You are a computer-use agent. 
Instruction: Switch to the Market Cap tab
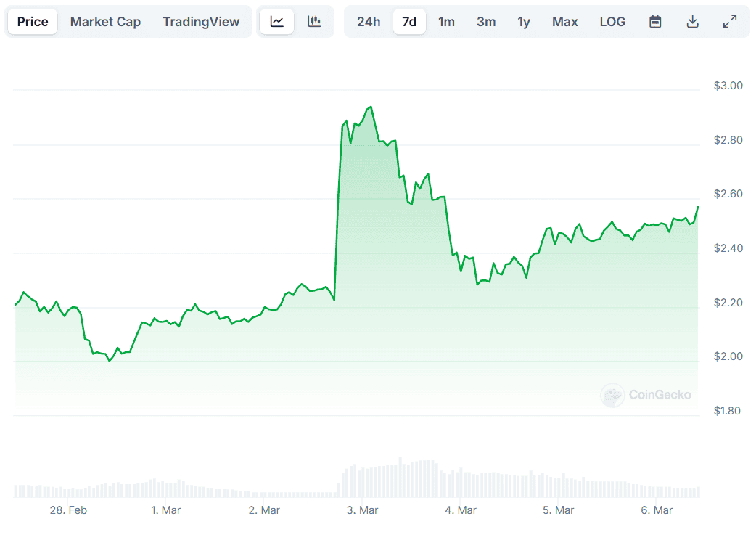coord(105,22)
